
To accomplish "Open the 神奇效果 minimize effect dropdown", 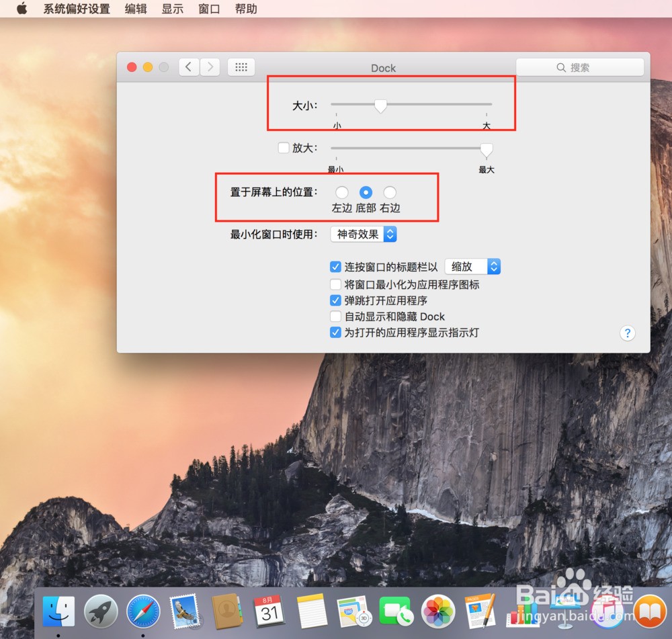I will 364,235.
